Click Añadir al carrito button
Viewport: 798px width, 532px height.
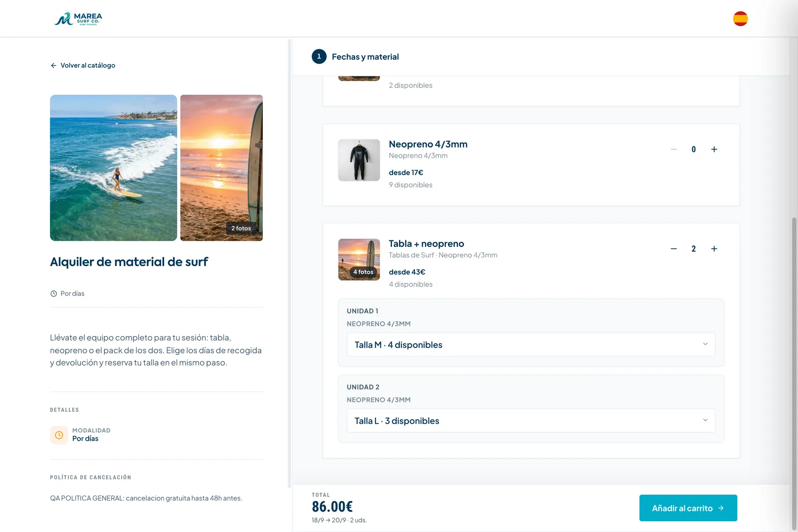[688, 508]
